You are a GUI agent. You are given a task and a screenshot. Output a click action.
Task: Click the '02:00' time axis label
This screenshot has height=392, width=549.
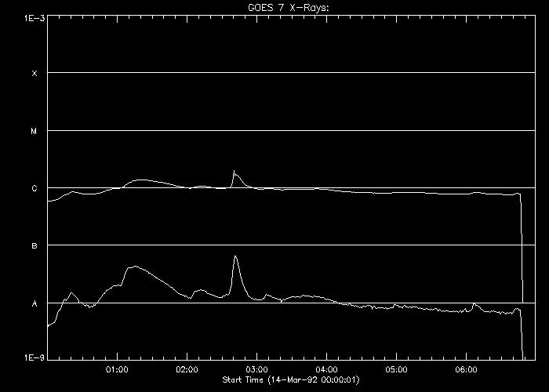click(187, 369)
